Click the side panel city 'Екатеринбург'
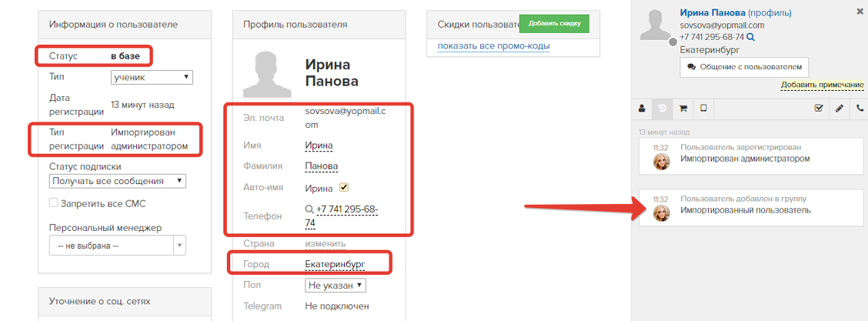Screen dimensions: 868x321 coord(710,49)
